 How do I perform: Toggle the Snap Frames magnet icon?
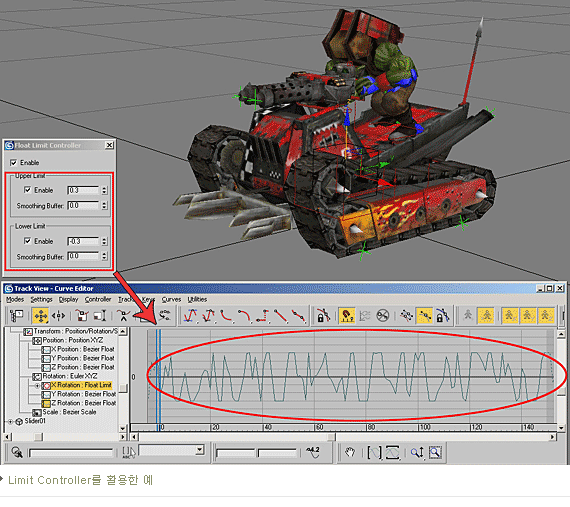(347, 315)
